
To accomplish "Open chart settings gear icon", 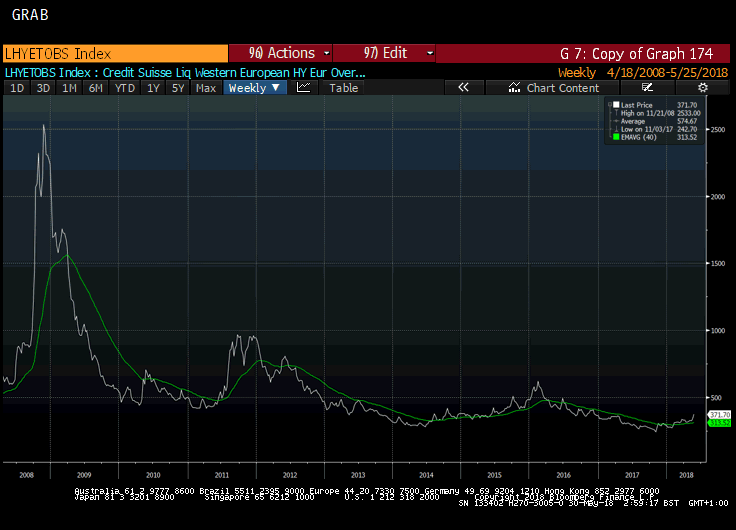I will [702, 88].
